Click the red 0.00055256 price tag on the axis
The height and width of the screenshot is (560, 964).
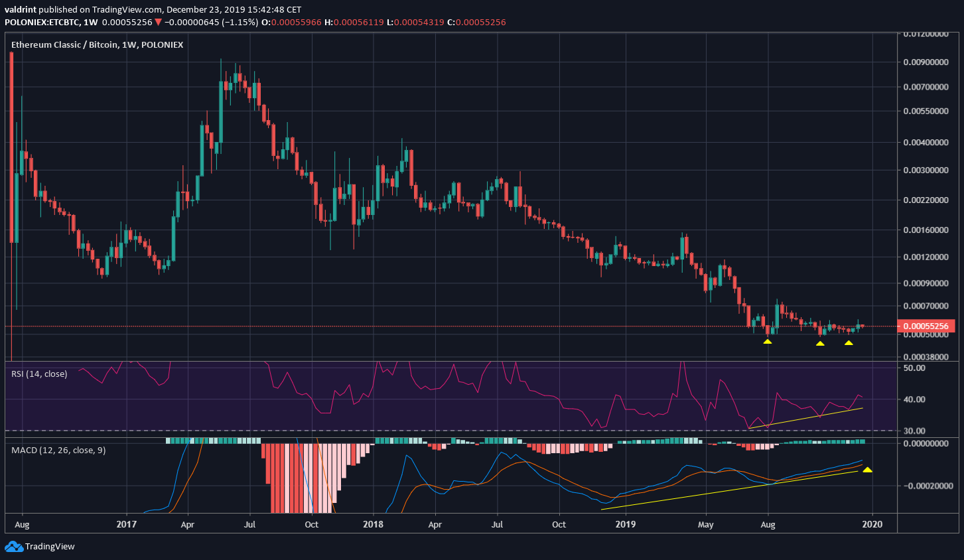(928, 326)
